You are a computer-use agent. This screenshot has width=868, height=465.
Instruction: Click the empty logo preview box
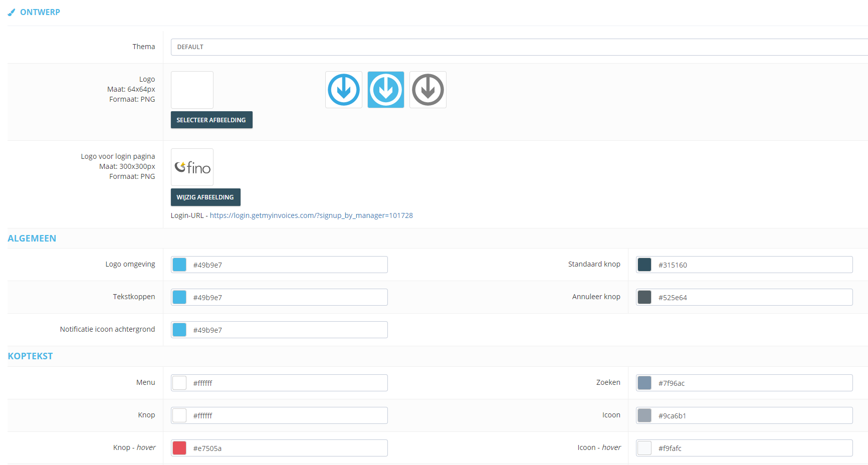point(192,90)
